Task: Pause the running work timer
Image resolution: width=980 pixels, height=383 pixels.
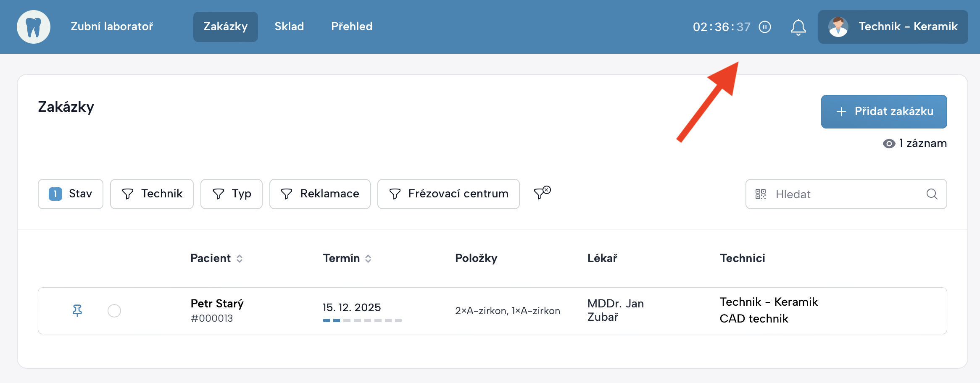Action: click(x=765, y=27)
